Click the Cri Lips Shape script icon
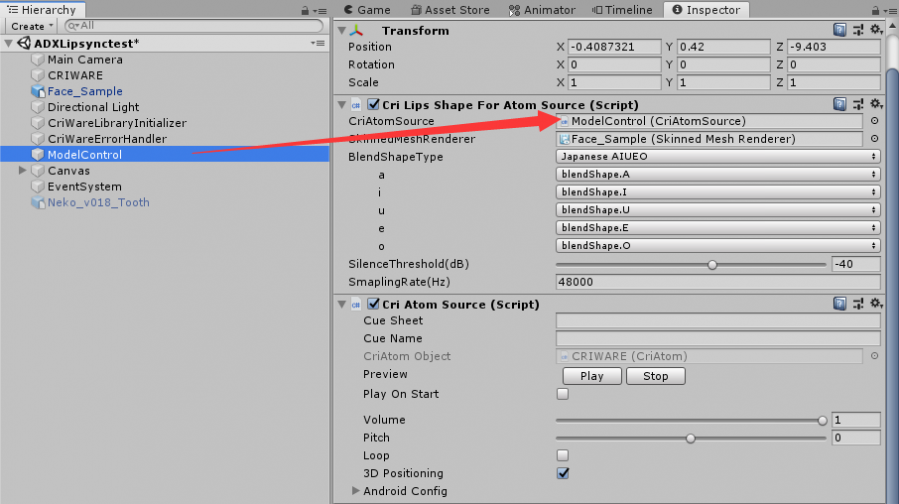Image resolution: width=899 pixels, height=504 pixels. pos(356,105)
